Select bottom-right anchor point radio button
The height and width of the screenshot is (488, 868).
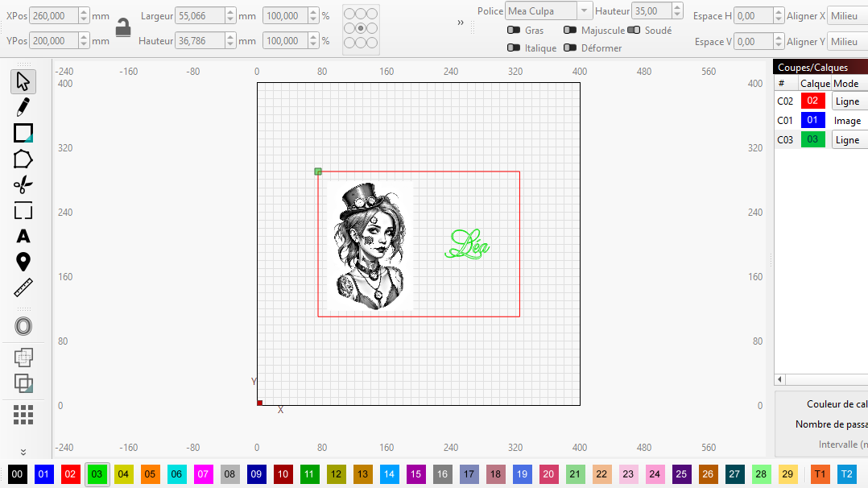click(373, 42)
